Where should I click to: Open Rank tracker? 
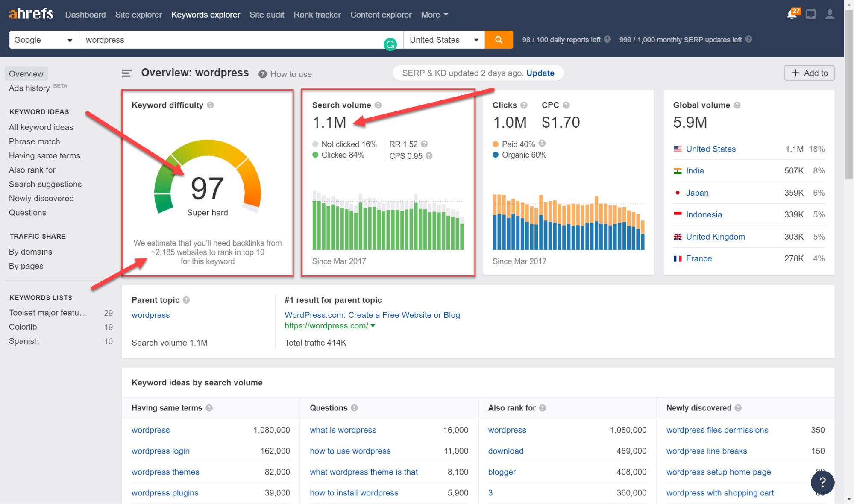point(317,15)
